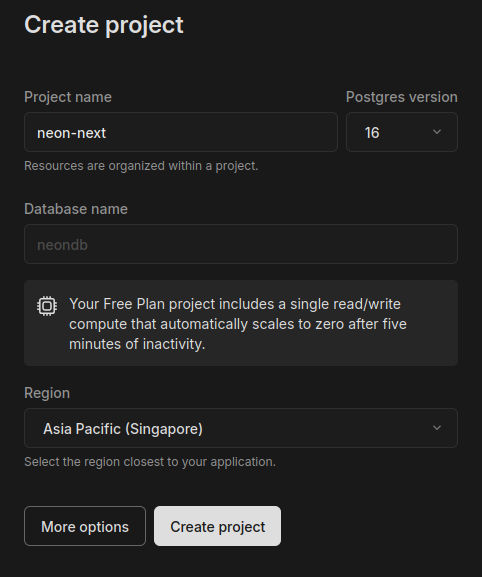Image resolution: width=482 pixels, height=577 pixels.
Task: Click the compute chip icon in info box
Action: click(x=47, y=306)
